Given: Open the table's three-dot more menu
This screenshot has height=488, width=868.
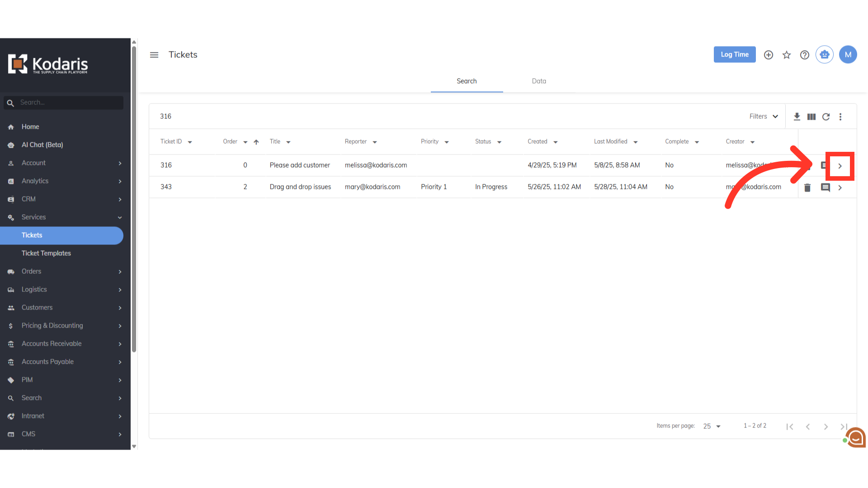Looking at the screenshot, I should [840, 117].
